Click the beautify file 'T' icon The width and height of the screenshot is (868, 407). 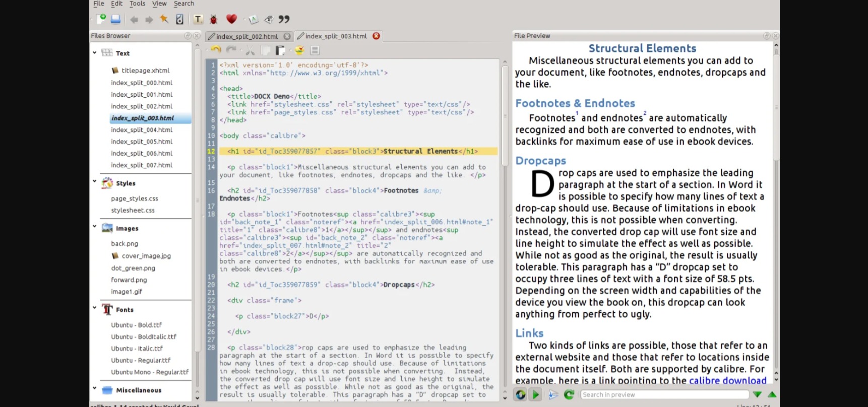pos(198,19)
